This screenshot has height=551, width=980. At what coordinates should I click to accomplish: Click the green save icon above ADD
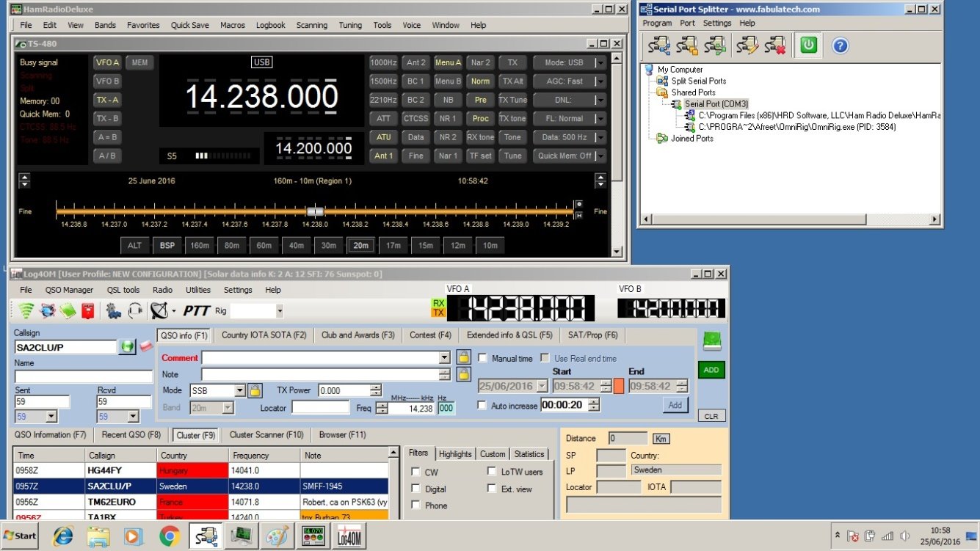click(x=712, y=342)
